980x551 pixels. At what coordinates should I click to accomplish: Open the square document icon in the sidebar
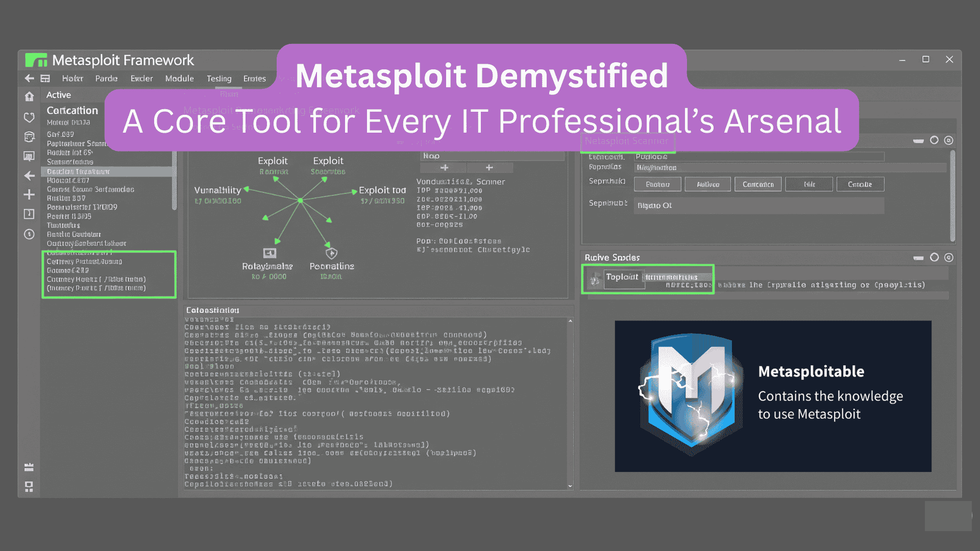pyautogui.click(x=29, y=214)
